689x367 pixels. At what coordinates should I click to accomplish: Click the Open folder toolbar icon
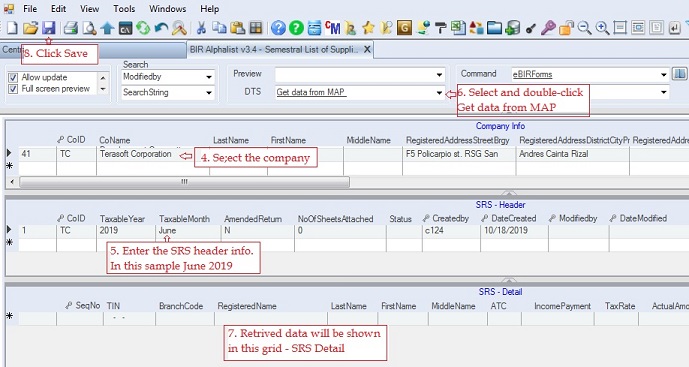(30, 29)
